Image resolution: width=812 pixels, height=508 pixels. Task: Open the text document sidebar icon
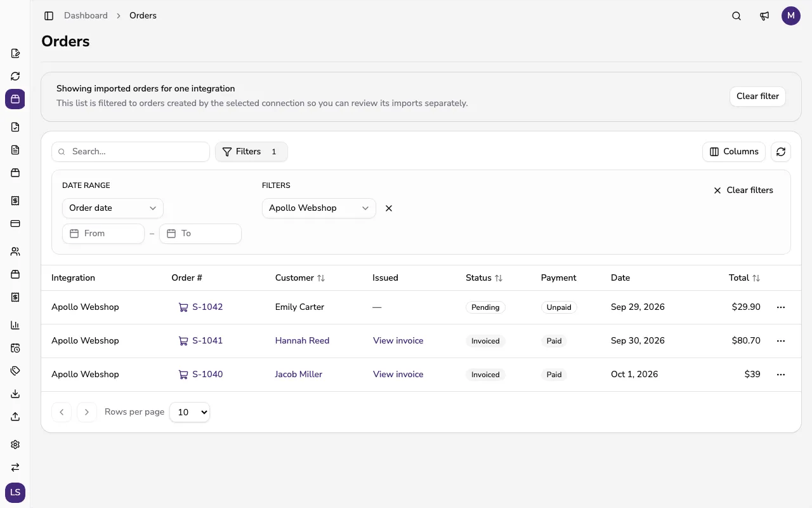click(15, 150)
